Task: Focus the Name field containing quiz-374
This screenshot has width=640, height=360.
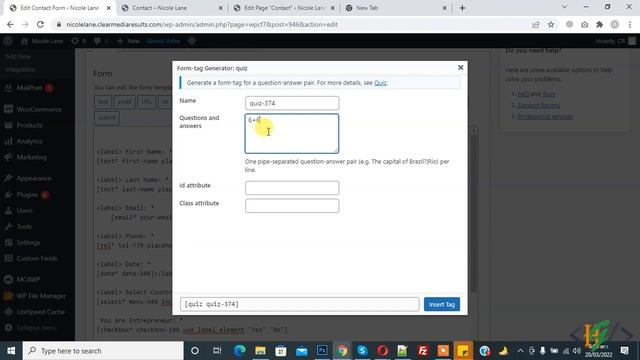Action: tap(292, 103)
